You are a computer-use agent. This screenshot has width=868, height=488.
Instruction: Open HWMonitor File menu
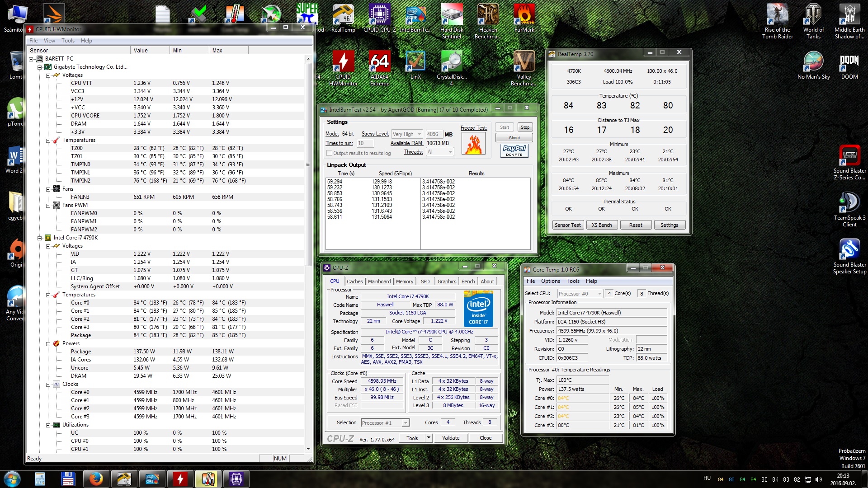coord(33,41)
